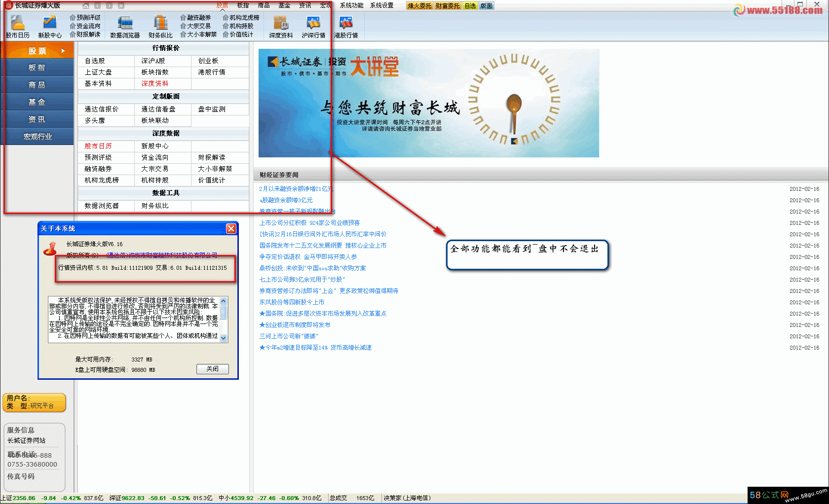Viewport: 829px width, 504px height.
Task: Click the 上证 index value 2356.86 in the status bar
Action: pos(24,498)
